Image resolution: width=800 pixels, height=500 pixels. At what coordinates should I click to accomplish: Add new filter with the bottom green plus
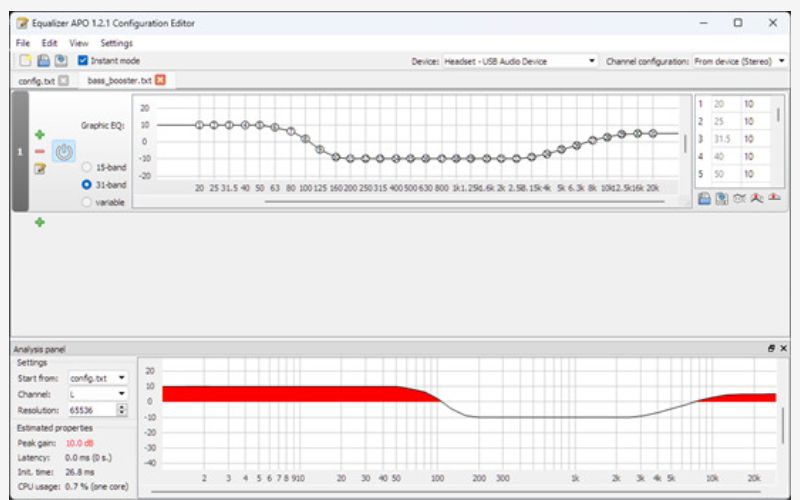[40, 221]
